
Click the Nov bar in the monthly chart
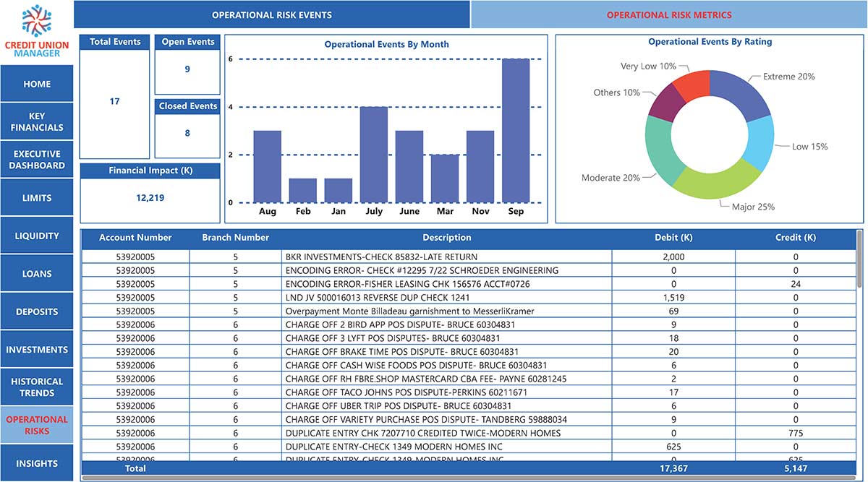point(480,167)
